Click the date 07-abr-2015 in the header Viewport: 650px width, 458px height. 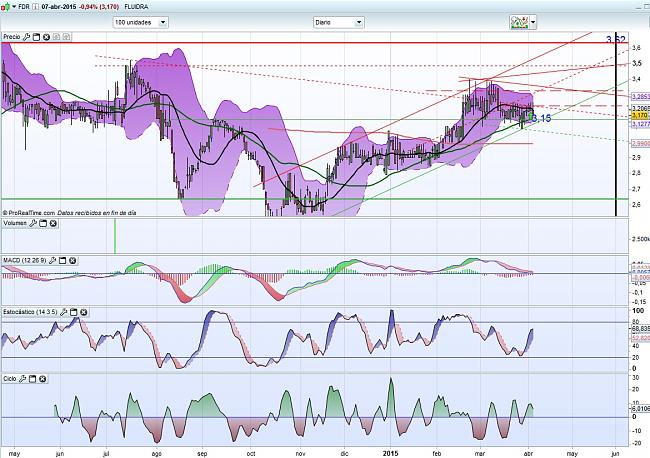58,7
